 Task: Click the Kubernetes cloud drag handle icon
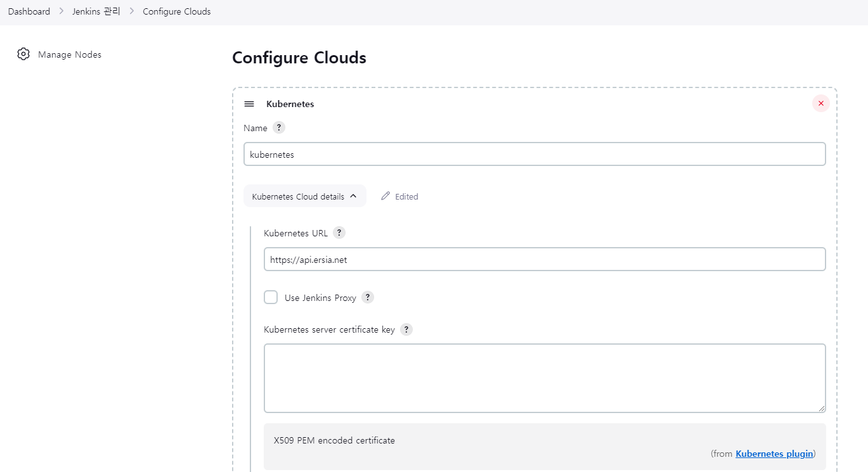249,104
